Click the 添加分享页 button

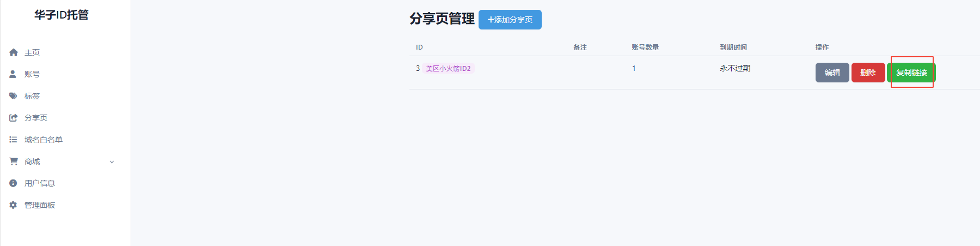click(x=510, y=20)
